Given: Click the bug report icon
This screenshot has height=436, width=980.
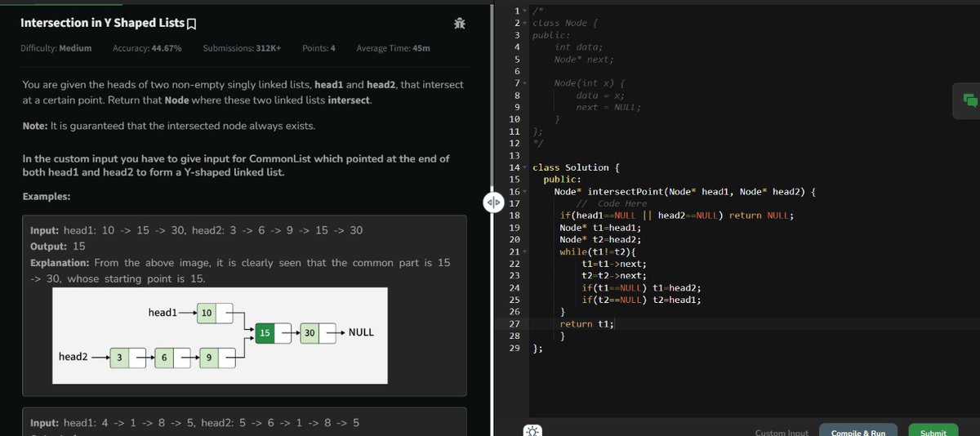Looking at the screenshot, I should pos(460,24).
